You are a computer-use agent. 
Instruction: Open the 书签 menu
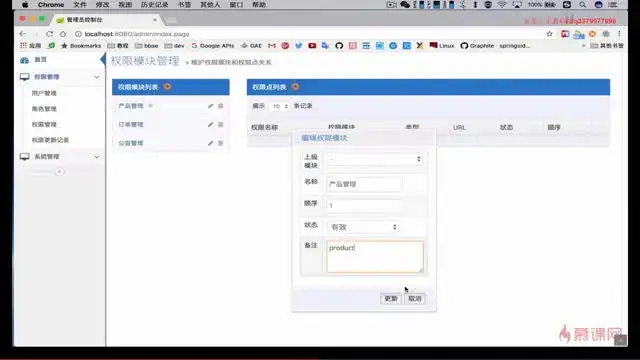[x=184, y=5]
